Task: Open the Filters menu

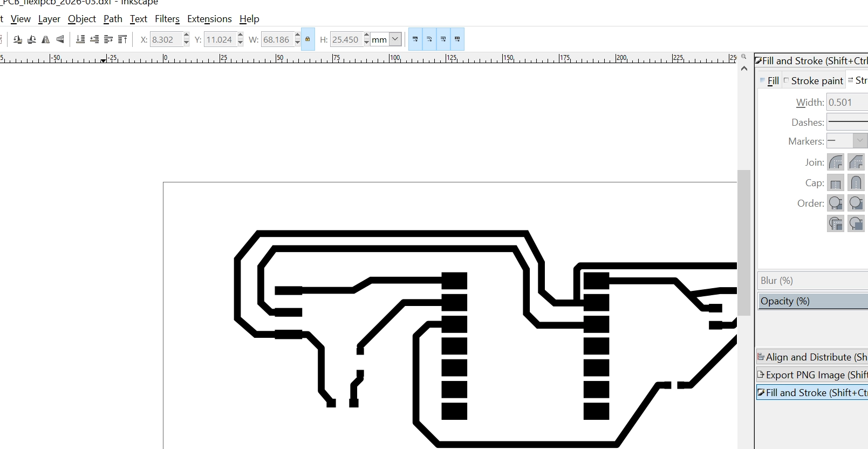Action: pos(167,19)
